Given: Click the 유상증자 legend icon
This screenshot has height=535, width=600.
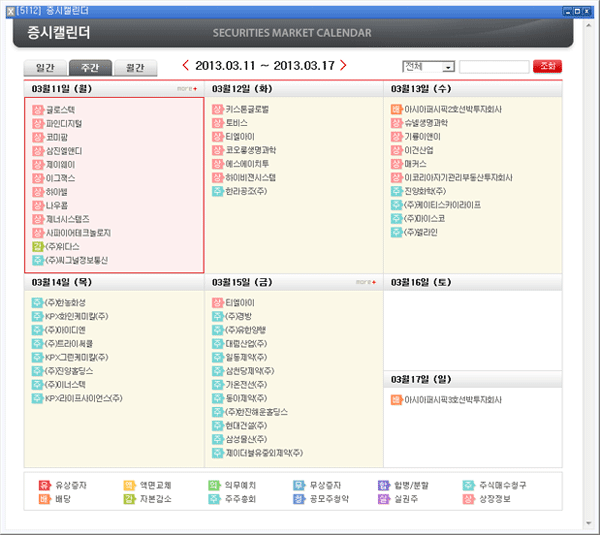Looking at the screenshot, I should coord(43,485).
